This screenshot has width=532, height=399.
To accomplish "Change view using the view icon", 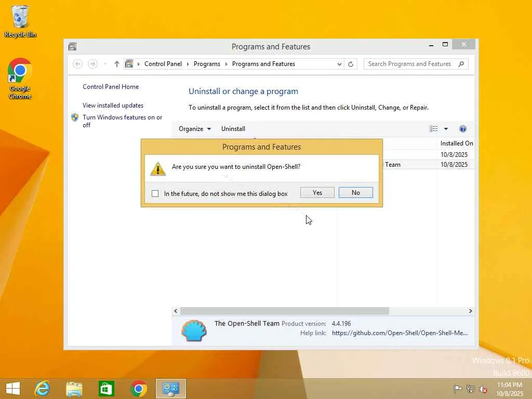I will point(434,129).
